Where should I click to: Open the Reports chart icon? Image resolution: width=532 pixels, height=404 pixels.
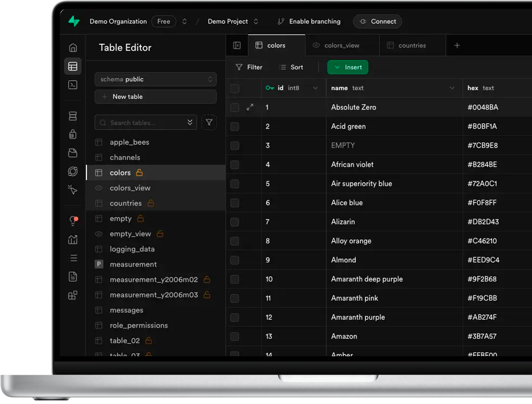pos(73,240)
